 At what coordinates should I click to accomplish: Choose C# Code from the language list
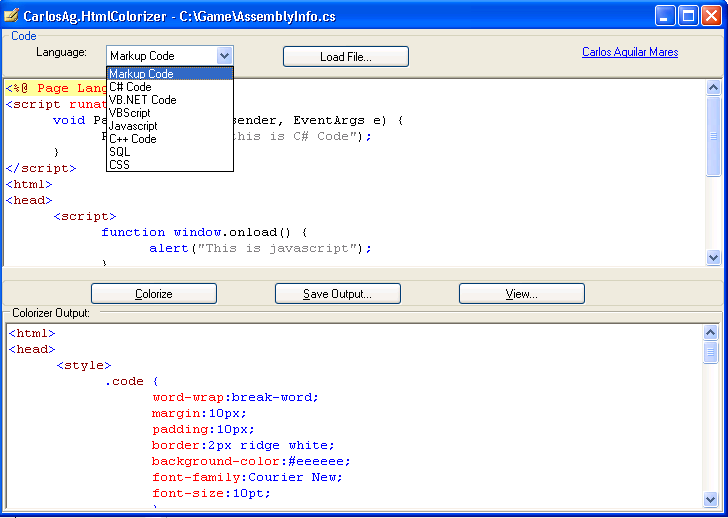point(170,87)
